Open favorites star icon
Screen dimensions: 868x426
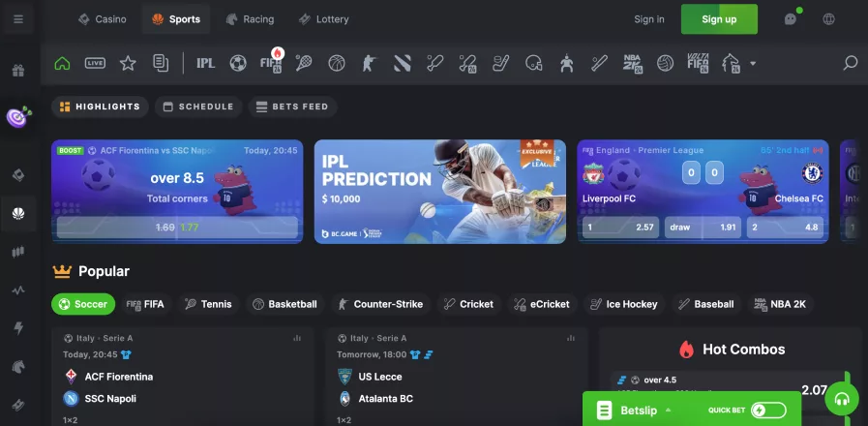(x=128, y=63)
